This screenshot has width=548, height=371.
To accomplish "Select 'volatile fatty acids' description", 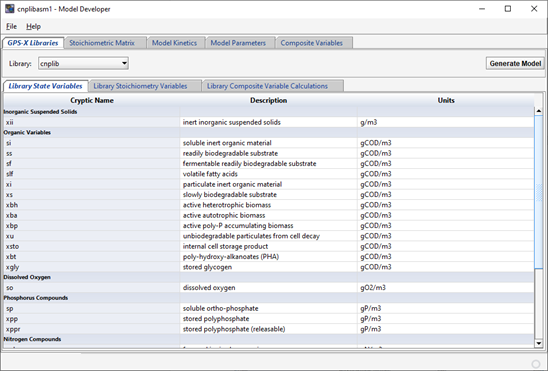I will (x=268, y=174).
